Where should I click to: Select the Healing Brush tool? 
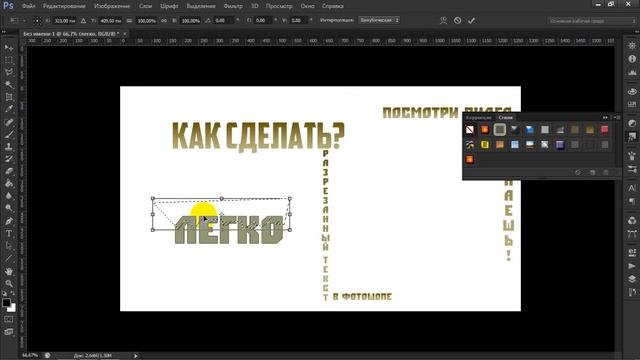(9, 122)
